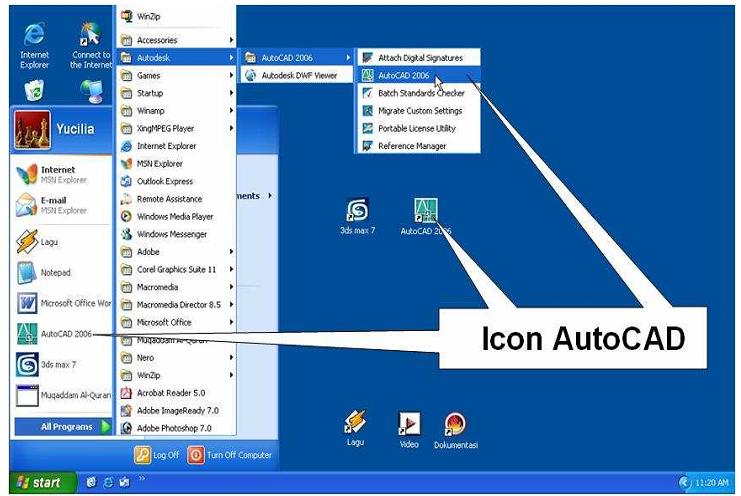
Task: Expand Macromedia Director 8.5 folder
Action: [177, 305]
